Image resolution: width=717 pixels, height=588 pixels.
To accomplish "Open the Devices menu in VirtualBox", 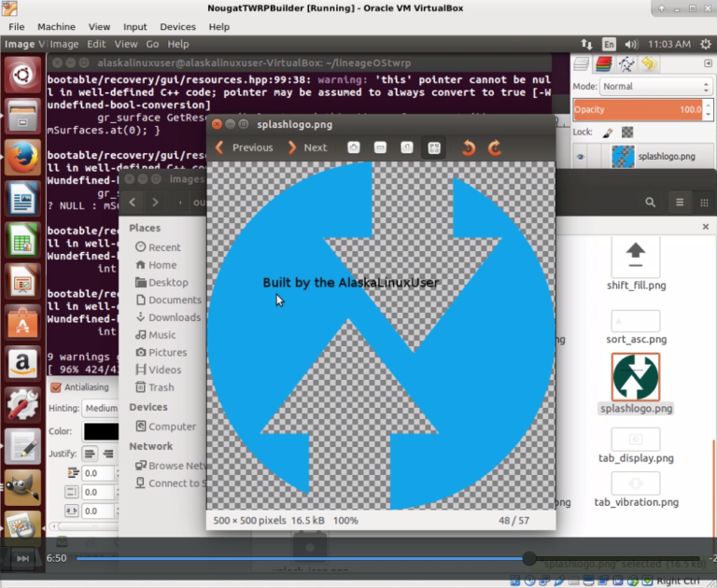I will 177,27.
